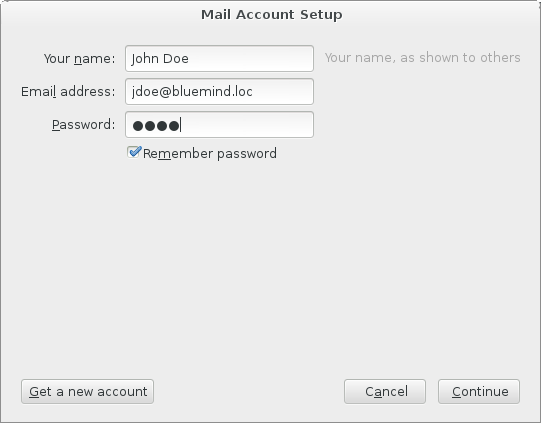Screen dimensions: 541x423
Task: Place cursor on the word "John"
Action: point(145,59)
